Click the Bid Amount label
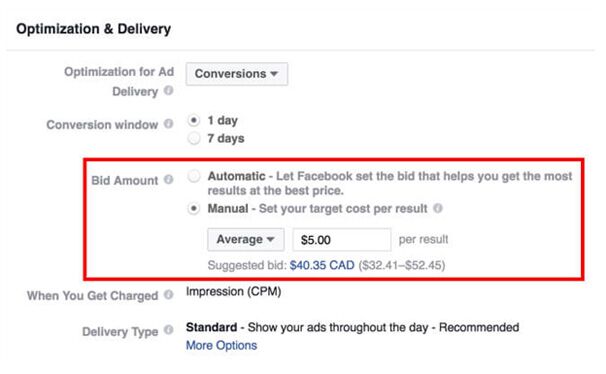606x374 pixels. 124,180
